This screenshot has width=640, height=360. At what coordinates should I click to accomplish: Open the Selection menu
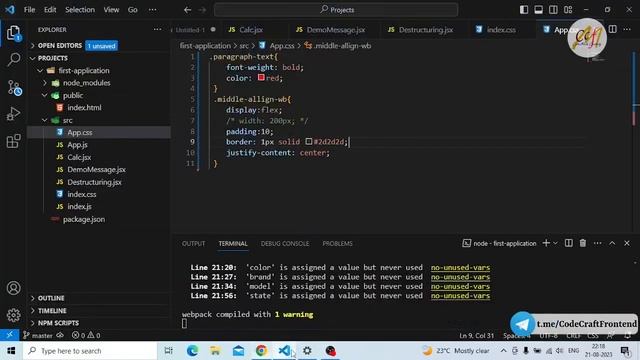point(80,10)
